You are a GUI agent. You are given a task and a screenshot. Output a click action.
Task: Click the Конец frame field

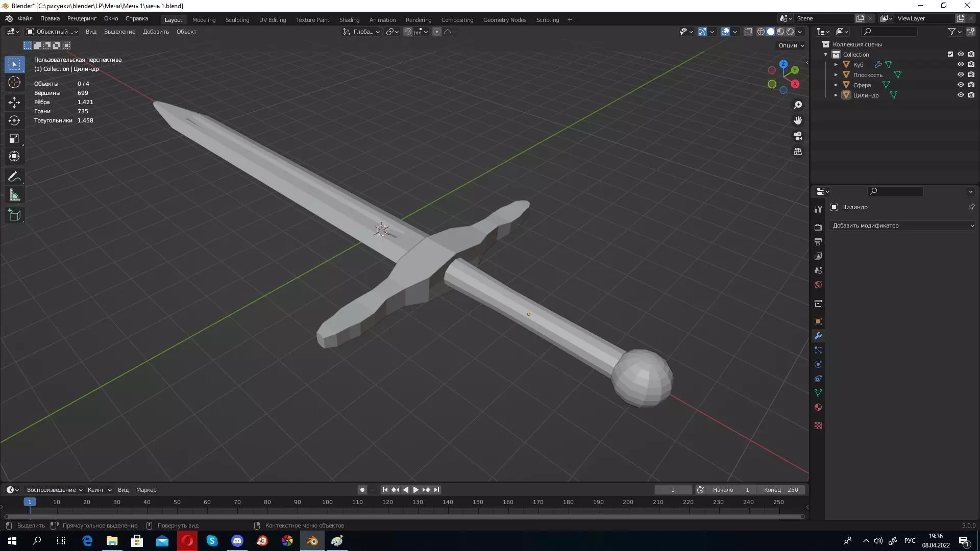(781, 489)
